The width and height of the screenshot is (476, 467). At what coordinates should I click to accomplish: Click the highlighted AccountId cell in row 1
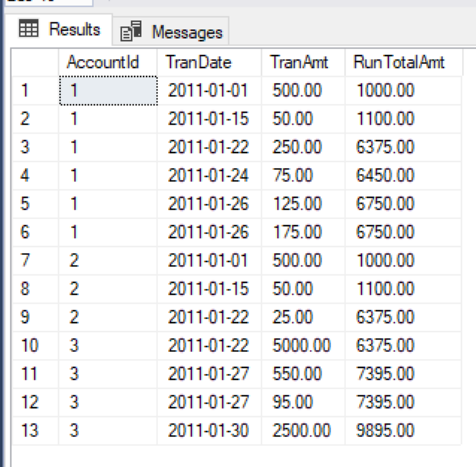coord(108,91)
